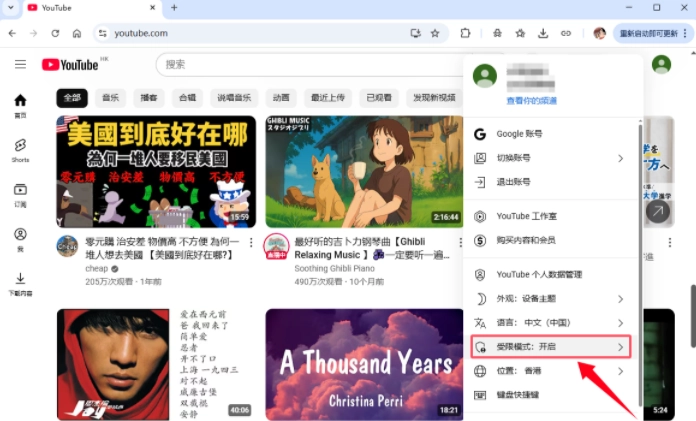The image size is (696, 421).
Task: Select the 音乐 filter chip
Action: coord(110,98)
